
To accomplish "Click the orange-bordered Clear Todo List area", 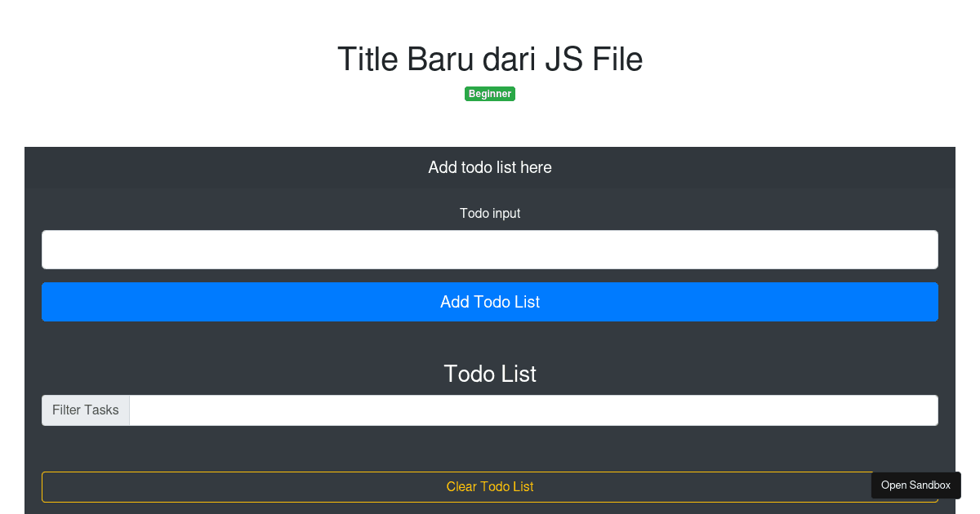I will 489,486.
